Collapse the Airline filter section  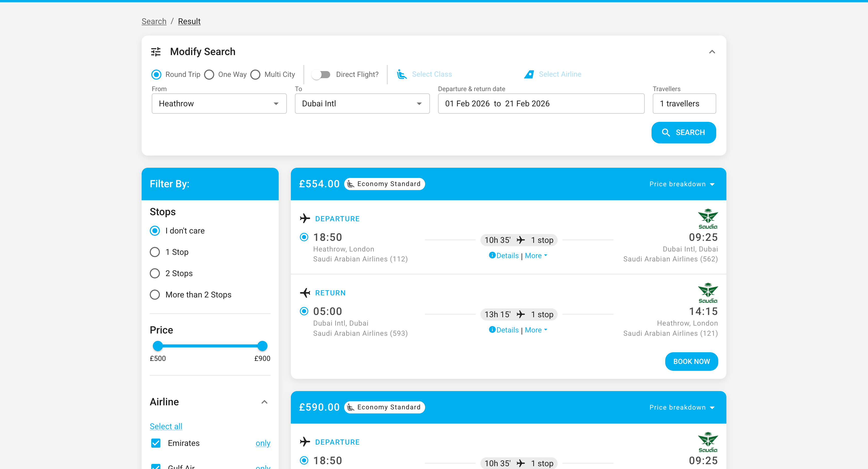click(x=264, y=401)
